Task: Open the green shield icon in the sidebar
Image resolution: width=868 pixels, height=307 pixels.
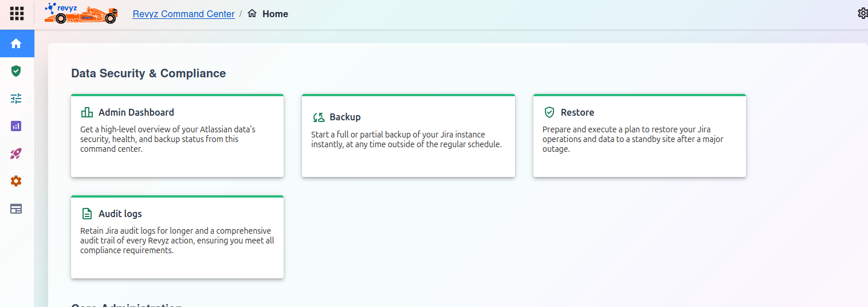Action: 16,71
